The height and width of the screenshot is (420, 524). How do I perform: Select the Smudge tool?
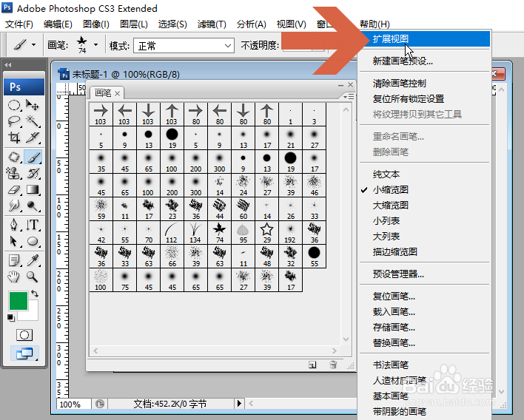coord(14,206)
